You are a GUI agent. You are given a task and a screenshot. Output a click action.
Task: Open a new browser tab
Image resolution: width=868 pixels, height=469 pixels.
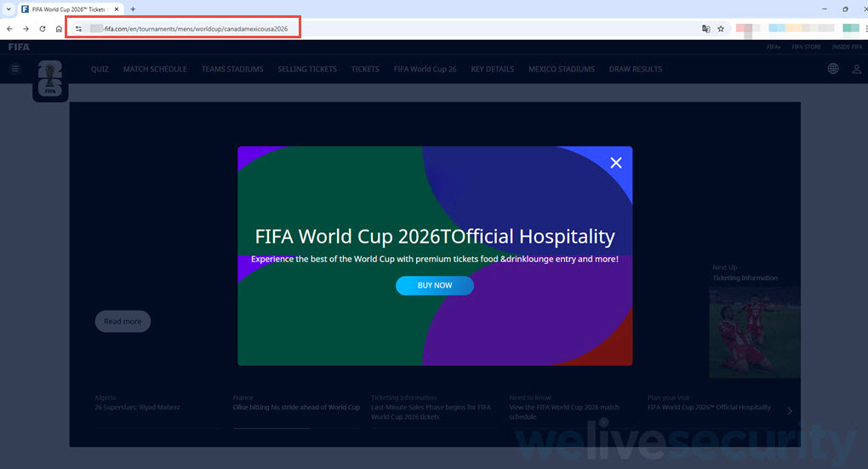(x=133, y=9)
